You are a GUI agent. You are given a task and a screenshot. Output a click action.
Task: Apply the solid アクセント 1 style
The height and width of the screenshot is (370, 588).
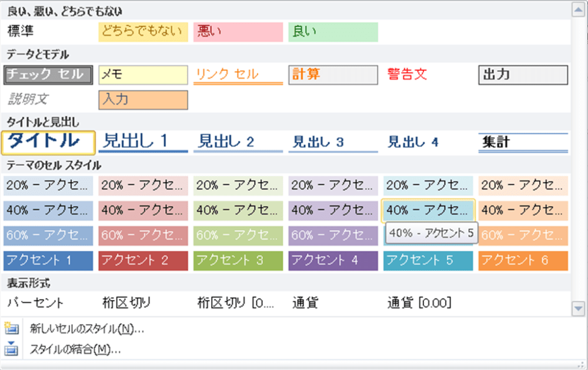tap(48, 261)
